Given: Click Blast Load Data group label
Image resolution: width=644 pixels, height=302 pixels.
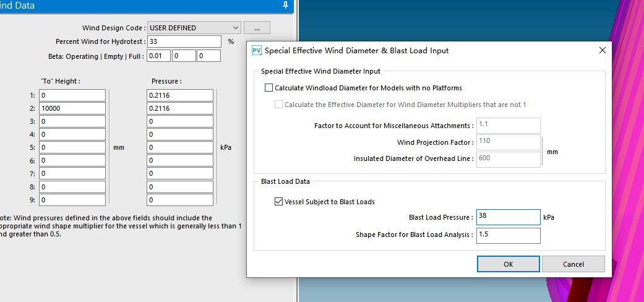Looking at the screenshot, I should click(x=285, y=181).
